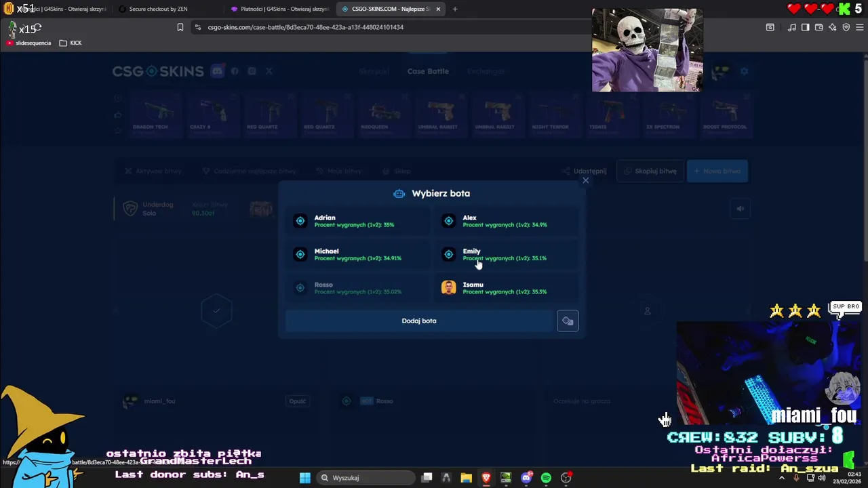Screen dimensions: 868x488
Task: Open the Sklep tab
Action: point(397,171)
